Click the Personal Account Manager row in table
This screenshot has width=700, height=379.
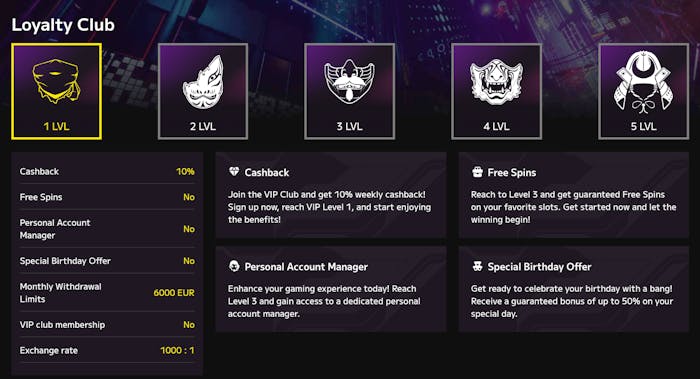pos(107,229)
